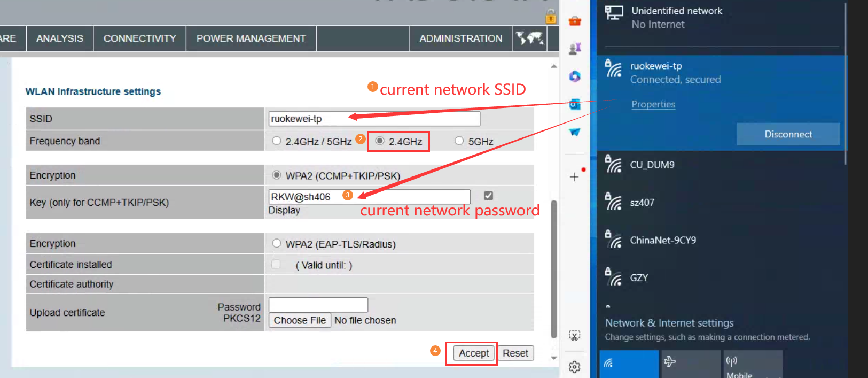This screenshot has width=868, height=378.
Task: Uncheck the Display key checkbox
Action: (488, 196)
